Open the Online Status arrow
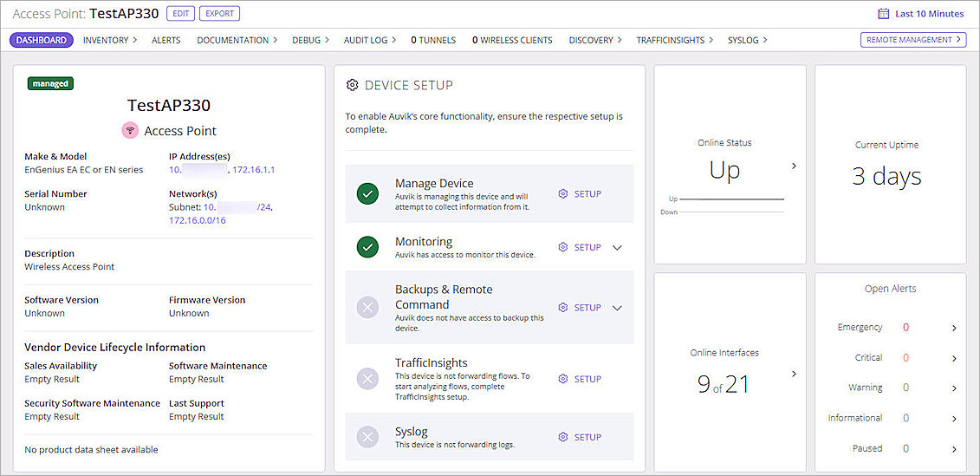 tap(794, 166)
